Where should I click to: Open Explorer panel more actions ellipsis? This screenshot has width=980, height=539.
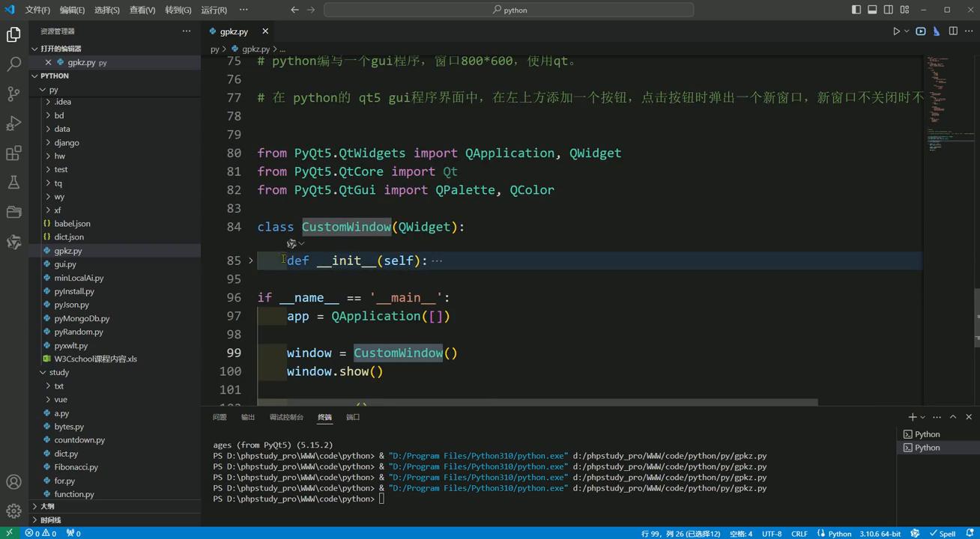(187, 31)
